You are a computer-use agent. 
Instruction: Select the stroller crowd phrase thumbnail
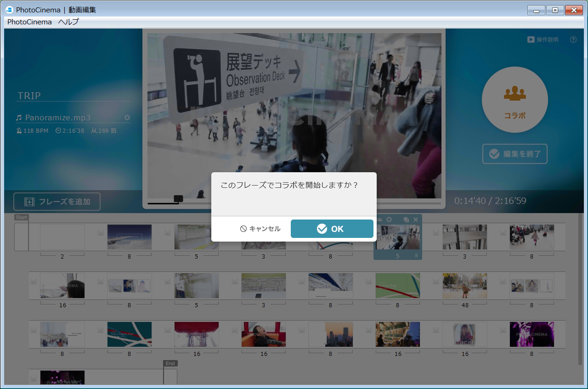(x=531, y=237)
